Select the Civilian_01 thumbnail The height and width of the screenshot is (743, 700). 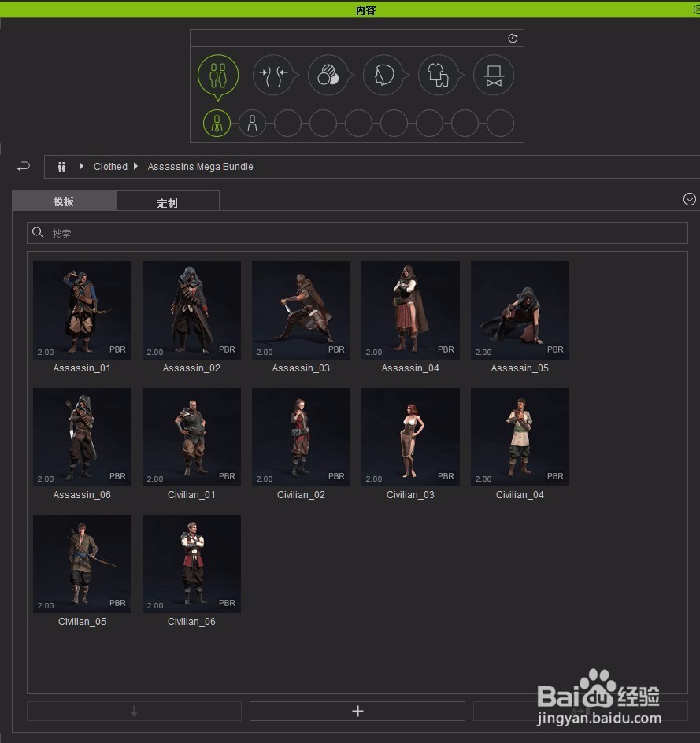191,437
